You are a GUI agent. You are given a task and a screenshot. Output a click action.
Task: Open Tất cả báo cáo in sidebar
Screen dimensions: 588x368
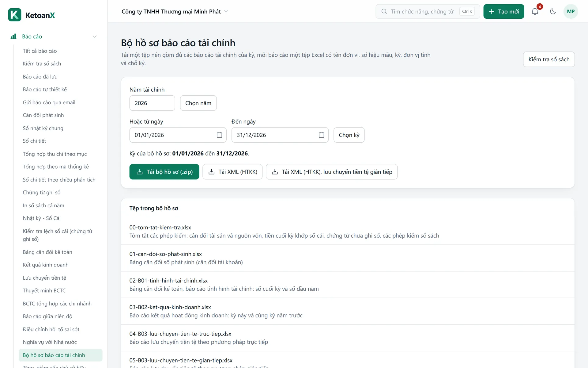click(61, 51)
